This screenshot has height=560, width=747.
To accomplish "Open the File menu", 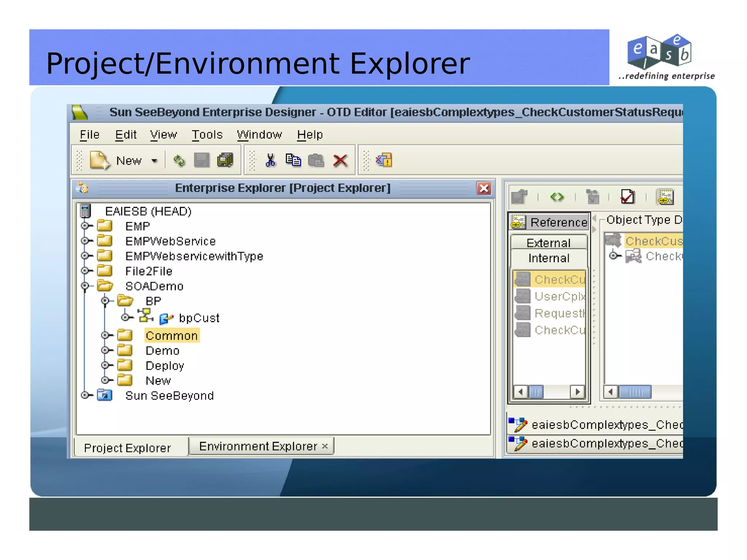I will (x=89, y=135).
